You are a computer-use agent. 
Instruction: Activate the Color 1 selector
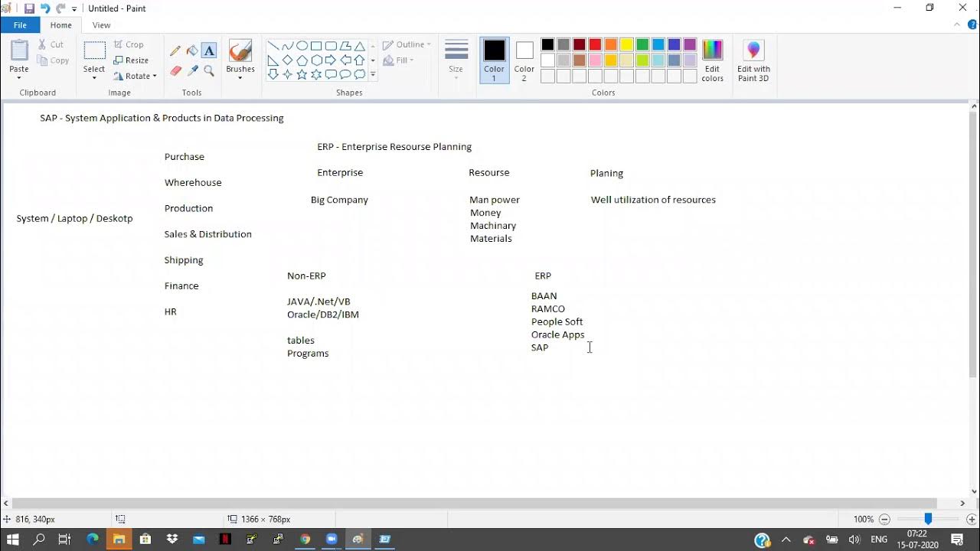tap(495, 60)
